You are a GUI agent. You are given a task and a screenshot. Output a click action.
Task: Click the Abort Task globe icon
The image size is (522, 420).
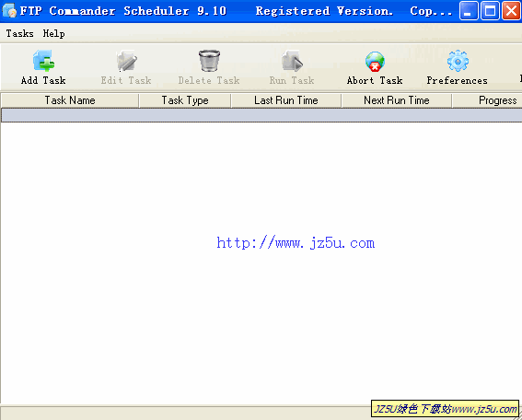(375, 62)
